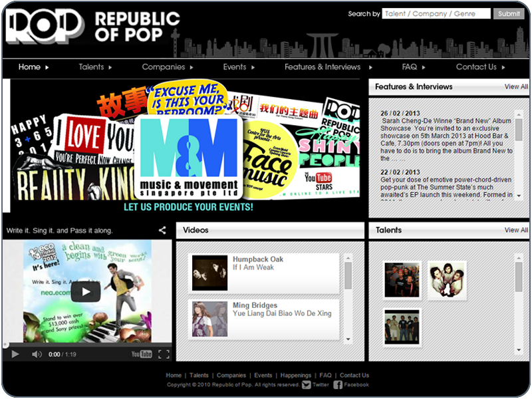Expand the Talents menu arrow
The height and width of the screenshot is (399, 532).
pyautogui.click(x=110, y=68)
